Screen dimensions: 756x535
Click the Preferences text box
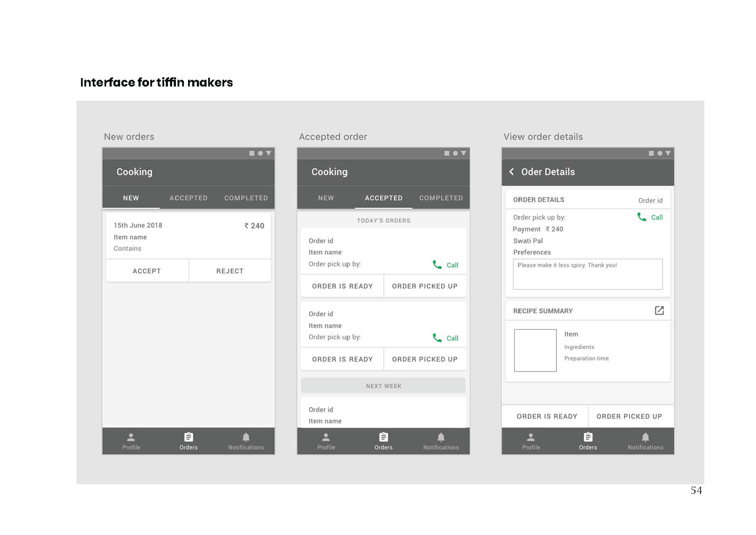[588, 274]
